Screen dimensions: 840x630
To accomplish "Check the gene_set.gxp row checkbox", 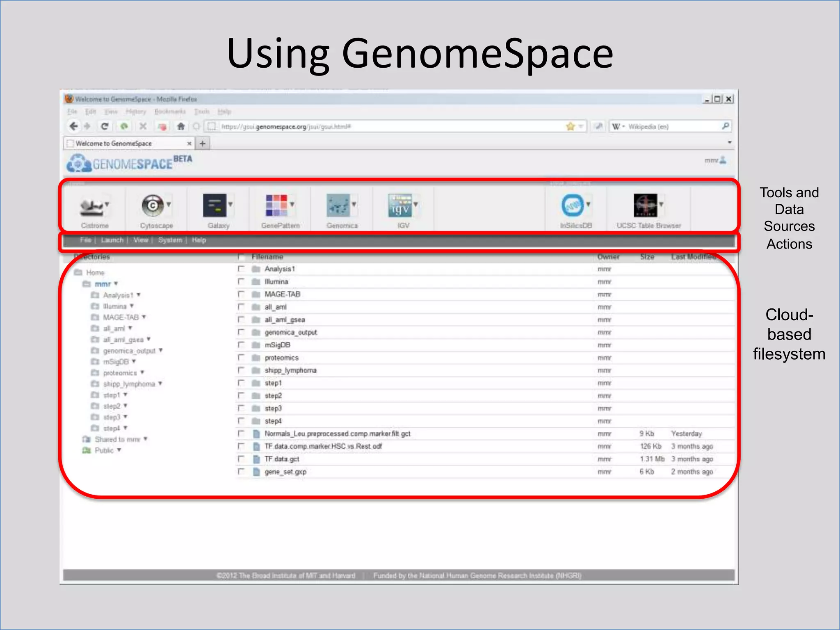I will pyautogui.click(x=241, y=471).
